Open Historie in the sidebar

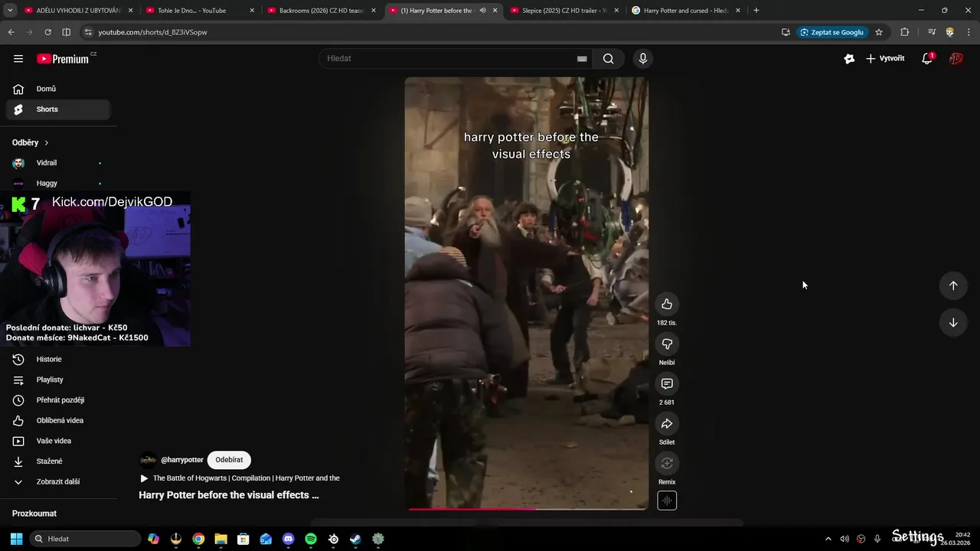pos(58,359)
